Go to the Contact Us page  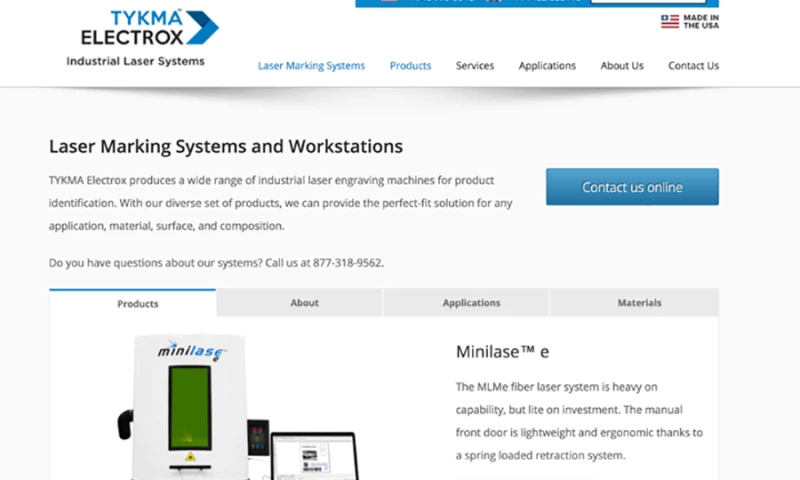(693, 66)
